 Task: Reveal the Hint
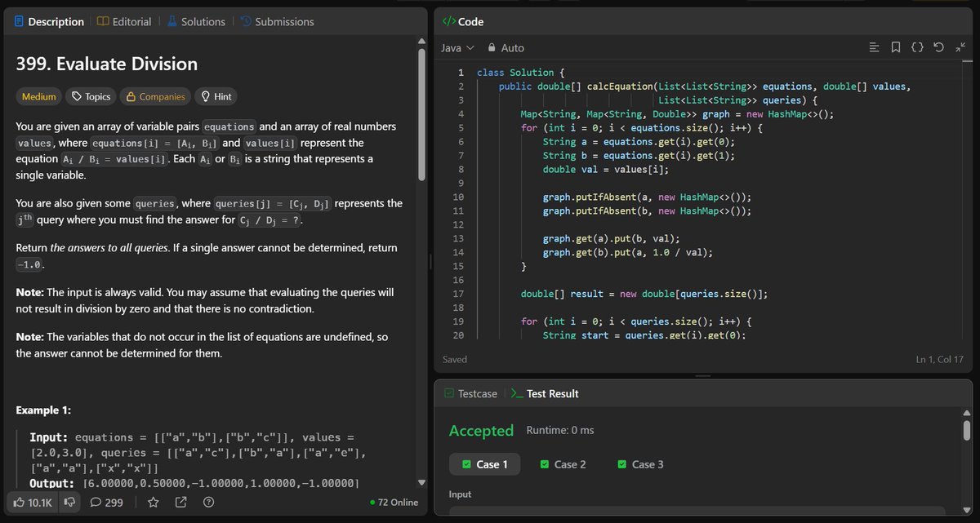point(216,96)
